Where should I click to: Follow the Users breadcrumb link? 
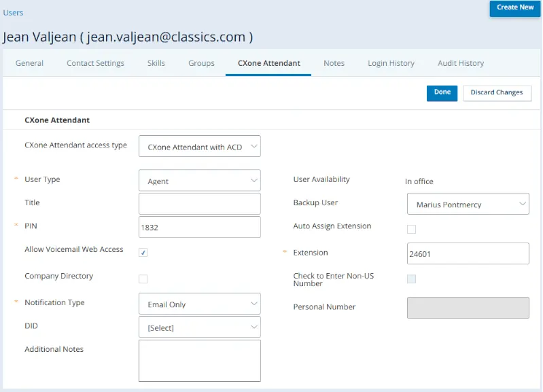[13, 13]
